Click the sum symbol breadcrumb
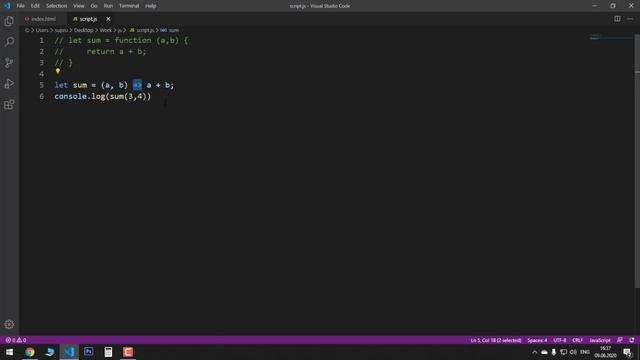640x360 pixels. click(170, 30)
